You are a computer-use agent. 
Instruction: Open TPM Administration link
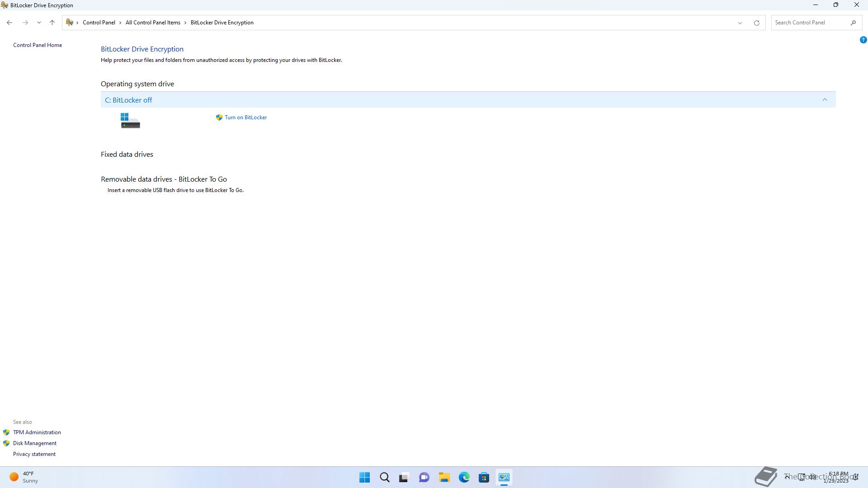pos(37,432)
